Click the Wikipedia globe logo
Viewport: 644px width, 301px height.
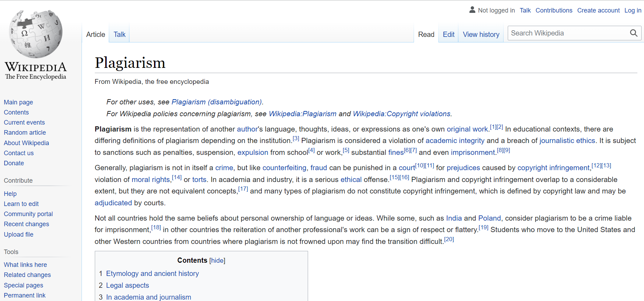36,34
